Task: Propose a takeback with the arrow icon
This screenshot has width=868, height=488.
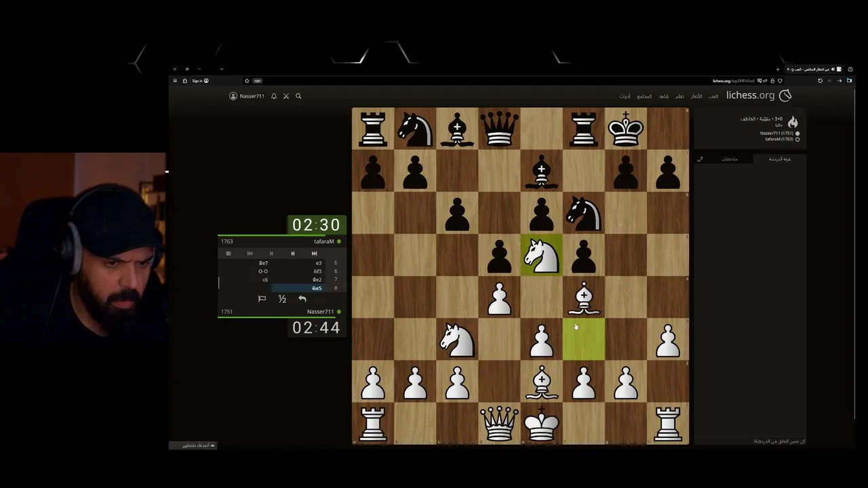Action: pos(302,299)
